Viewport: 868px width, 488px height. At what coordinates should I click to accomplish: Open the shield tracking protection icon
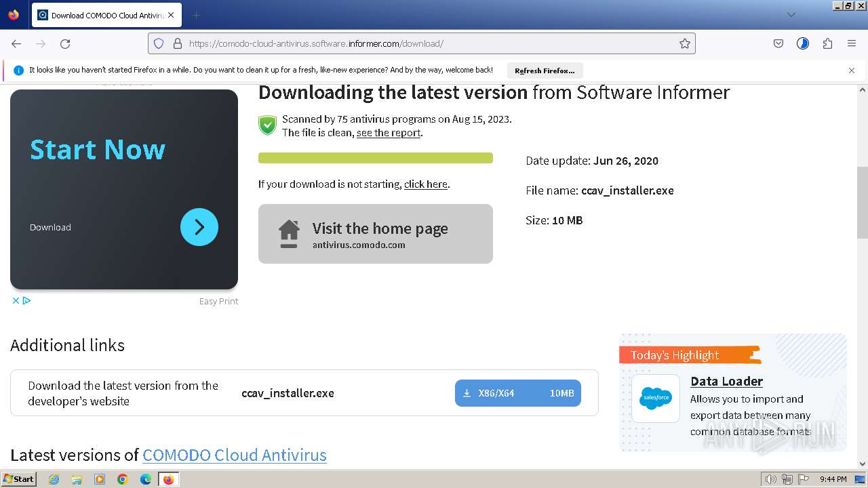pyautogui.click(x=159, y=43)
